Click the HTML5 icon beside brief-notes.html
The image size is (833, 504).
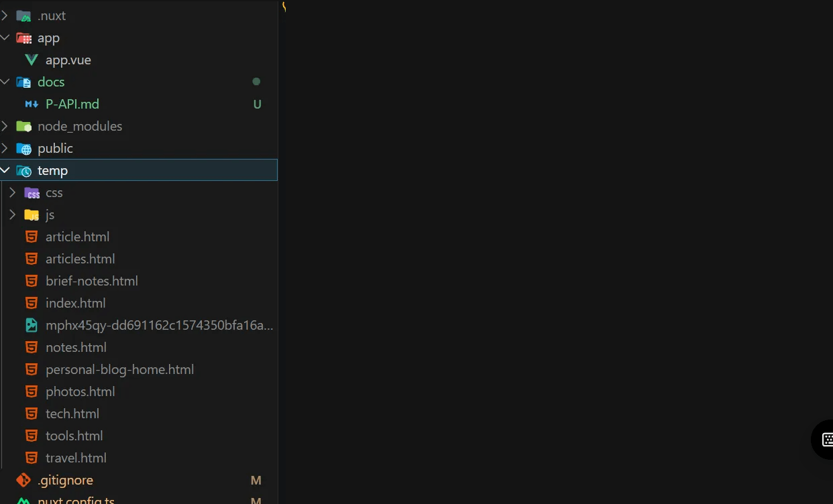(32, 281)
